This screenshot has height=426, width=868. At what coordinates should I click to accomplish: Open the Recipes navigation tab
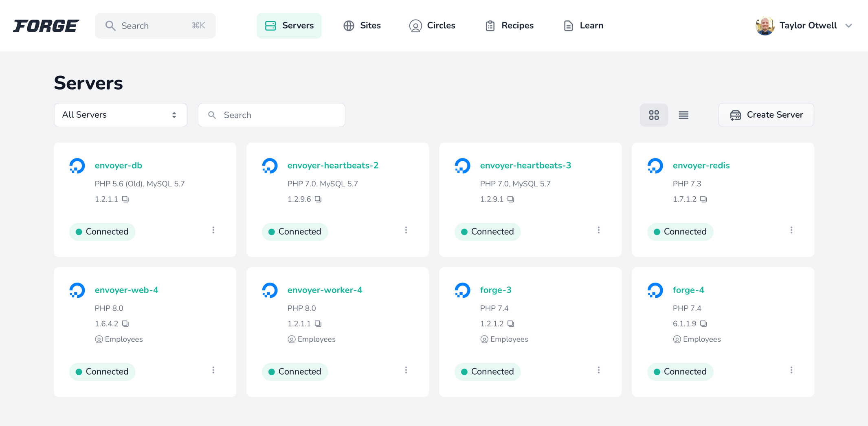510,26
